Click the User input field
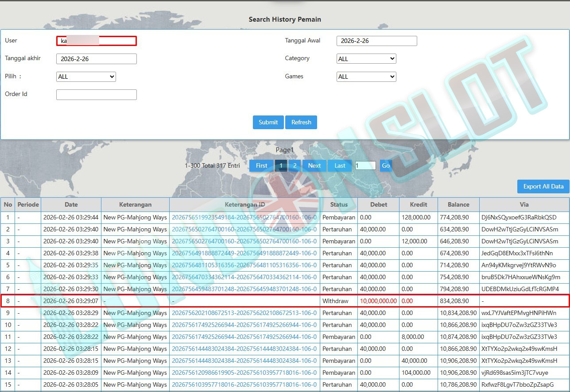This screenshot has height=392, width=570. 96,41
